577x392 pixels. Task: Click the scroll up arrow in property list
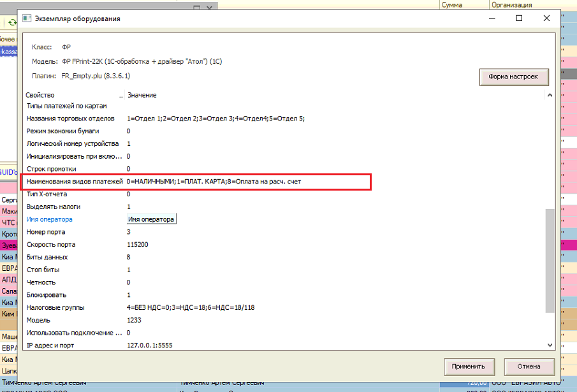point(550,95)
